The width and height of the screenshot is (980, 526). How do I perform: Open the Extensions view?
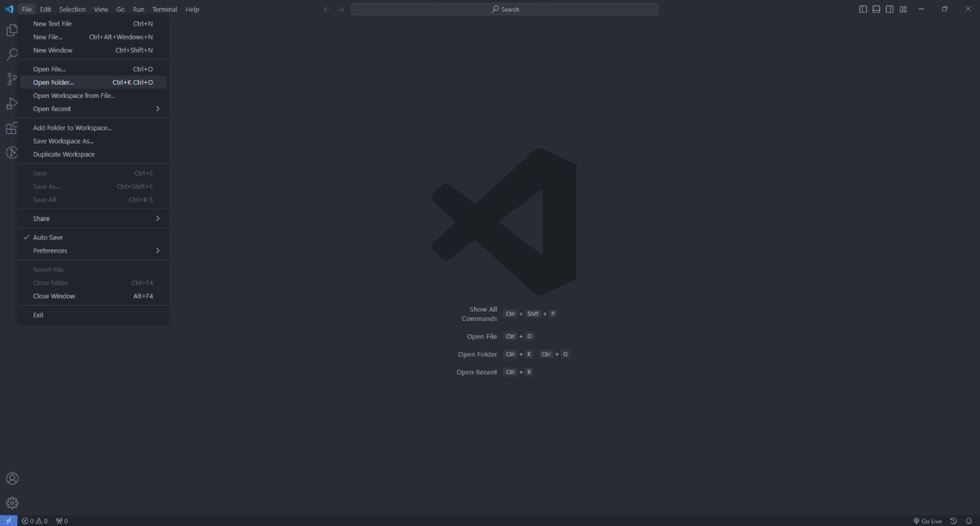[12, 128]
